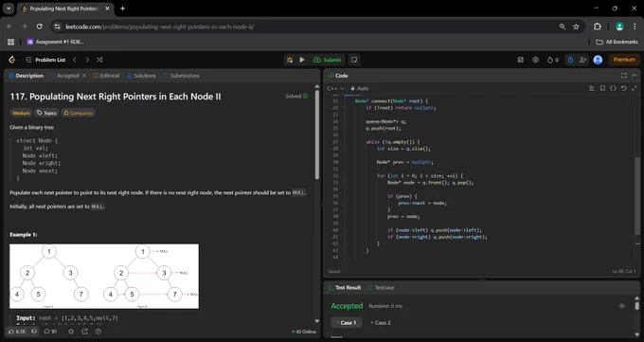Reset code with the undo arrow icon
This screenshot has width=644, height=342.
pos(624,88)
